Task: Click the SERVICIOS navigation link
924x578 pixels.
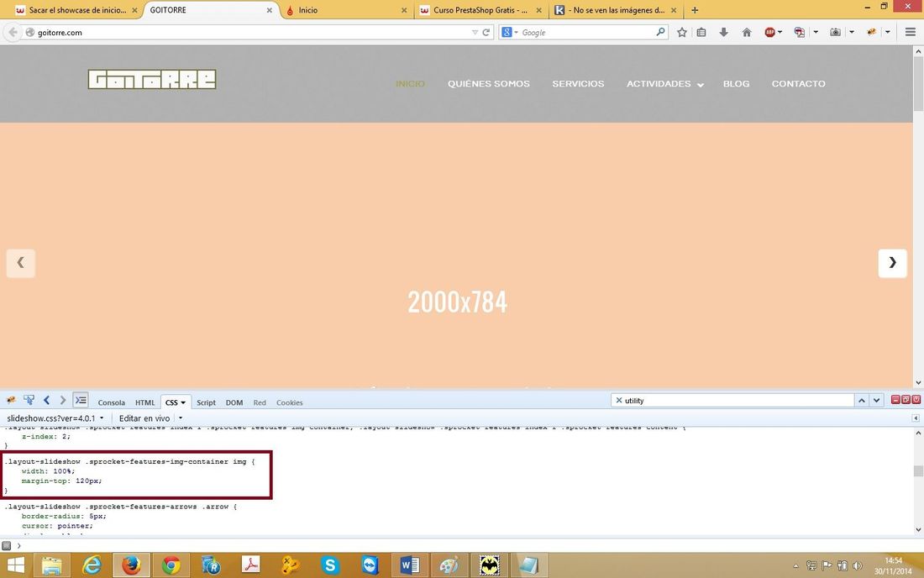Action: pos(578,84)
